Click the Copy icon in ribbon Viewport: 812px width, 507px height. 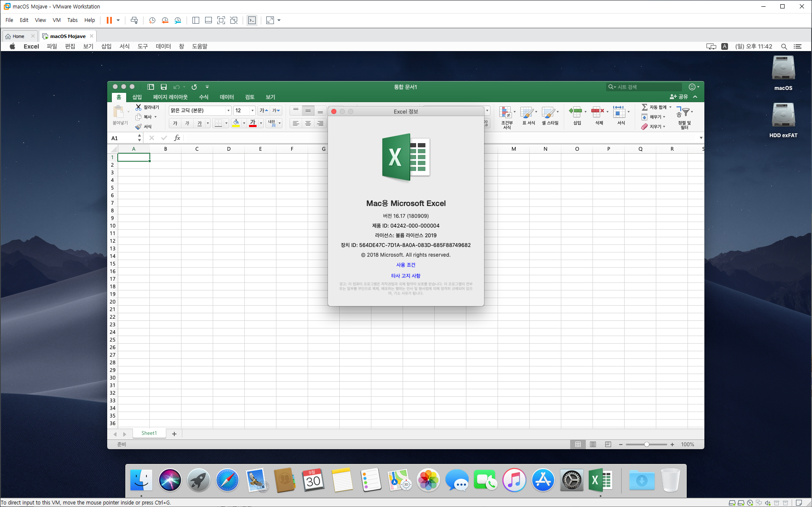click(x=138, y=117)
